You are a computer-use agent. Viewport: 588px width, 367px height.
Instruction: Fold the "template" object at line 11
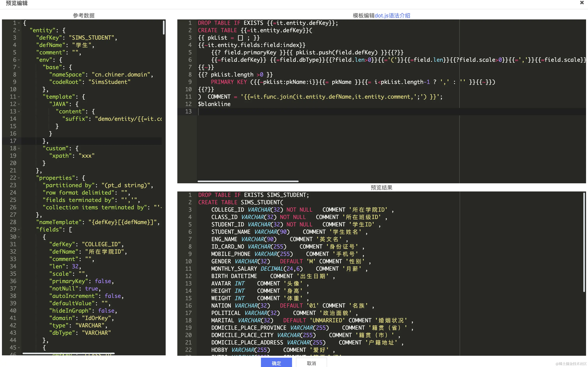(19, 97)
